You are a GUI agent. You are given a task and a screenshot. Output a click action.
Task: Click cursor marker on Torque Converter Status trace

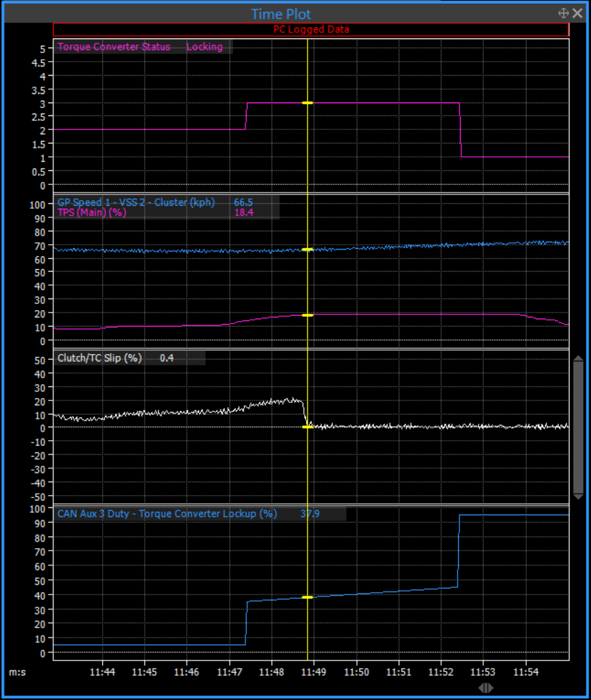(x=307, y=103)
